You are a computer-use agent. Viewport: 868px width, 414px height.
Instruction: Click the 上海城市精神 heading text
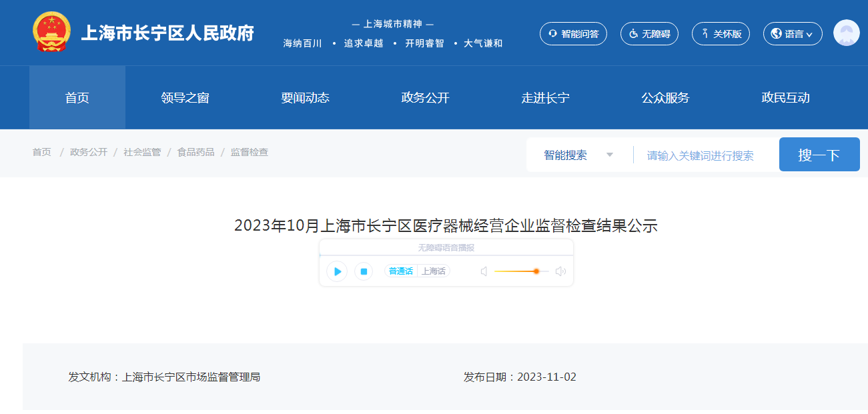(x=393, y=24)
